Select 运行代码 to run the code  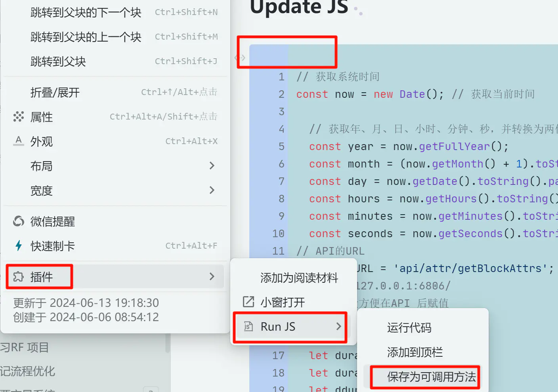pyautogui.click(x=422, y=328)
